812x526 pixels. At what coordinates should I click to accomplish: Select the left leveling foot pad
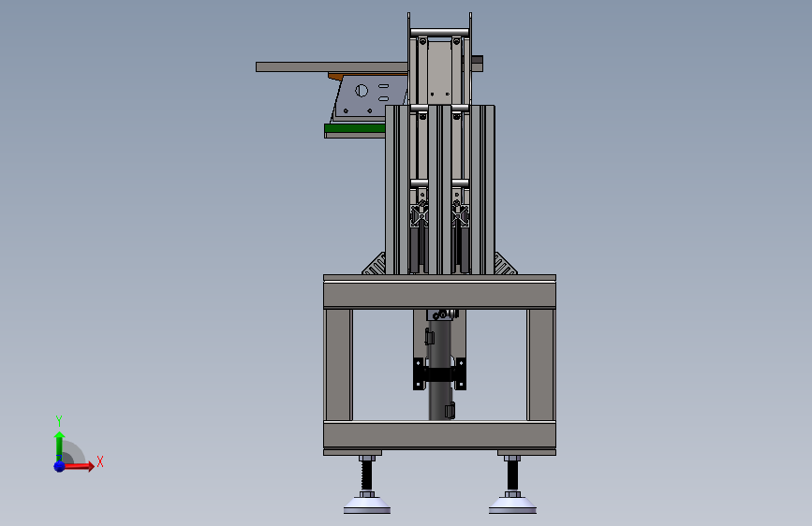[x=366, y=505]
